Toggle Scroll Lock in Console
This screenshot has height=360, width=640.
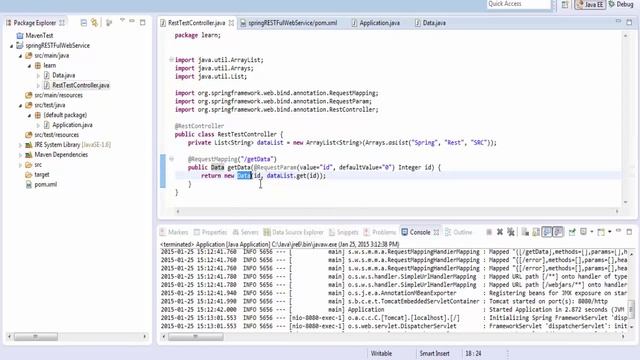pos(536,232)
